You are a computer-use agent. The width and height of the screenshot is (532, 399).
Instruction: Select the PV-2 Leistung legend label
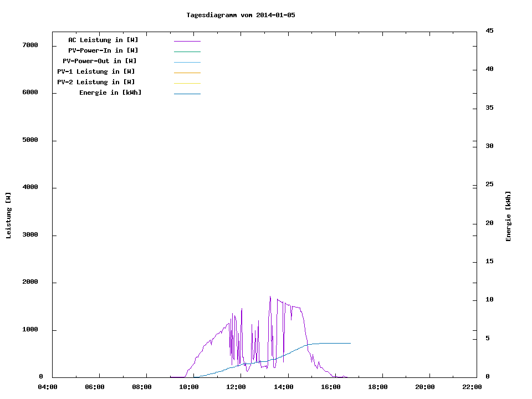pos(96,82)
